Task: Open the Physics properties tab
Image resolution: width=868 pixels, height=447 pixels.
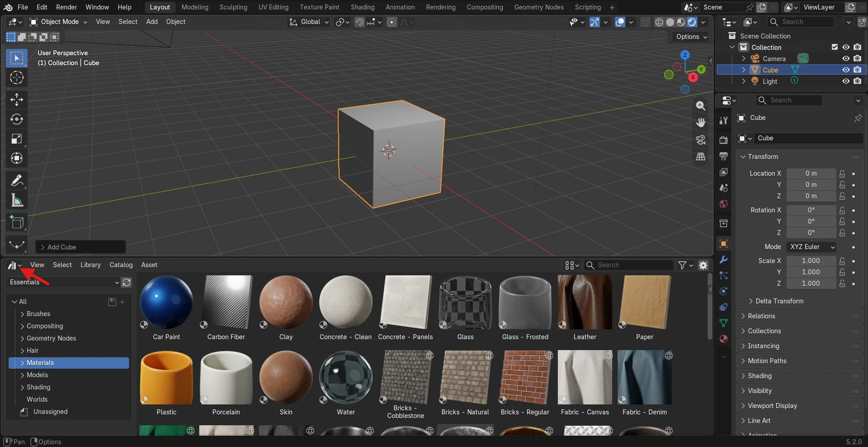Action: pyautogui.click(x=724, y=291)
